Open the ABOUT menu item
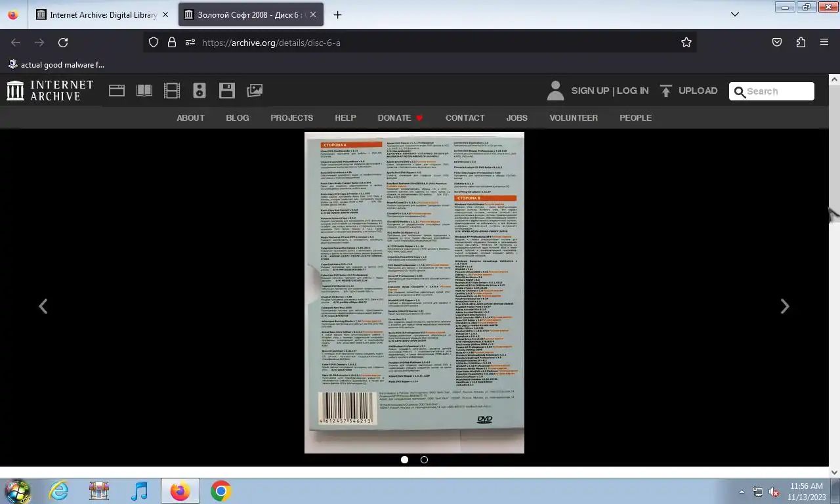 click(x=190, y=117)
